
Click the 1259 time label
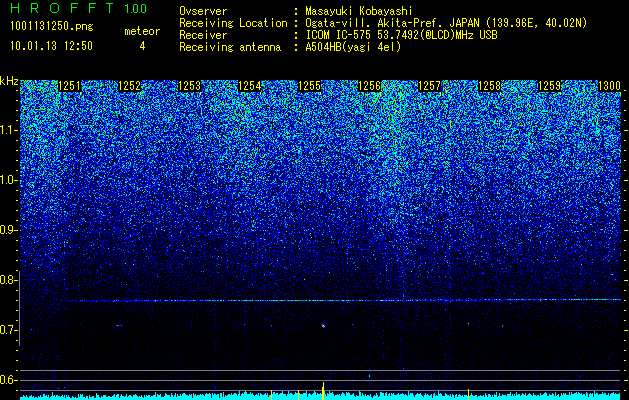(x=549, y=86)
